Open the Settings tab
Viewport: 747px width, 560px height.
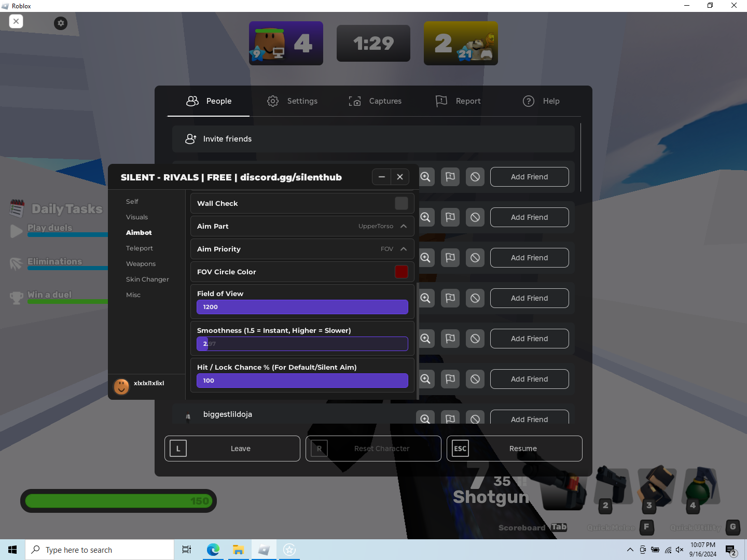292,101
